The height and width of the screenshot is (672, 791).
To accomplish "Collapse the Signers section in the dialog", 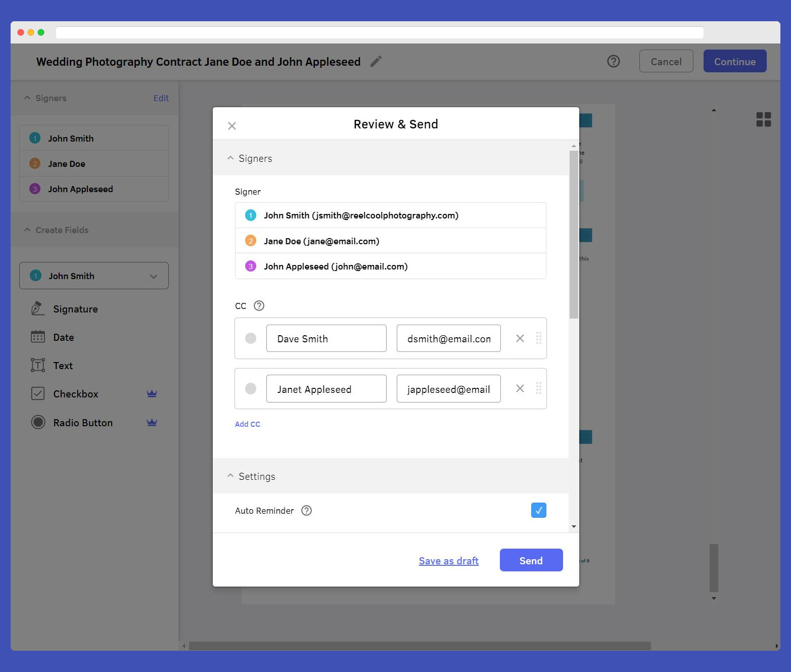I will pos(230,158).
